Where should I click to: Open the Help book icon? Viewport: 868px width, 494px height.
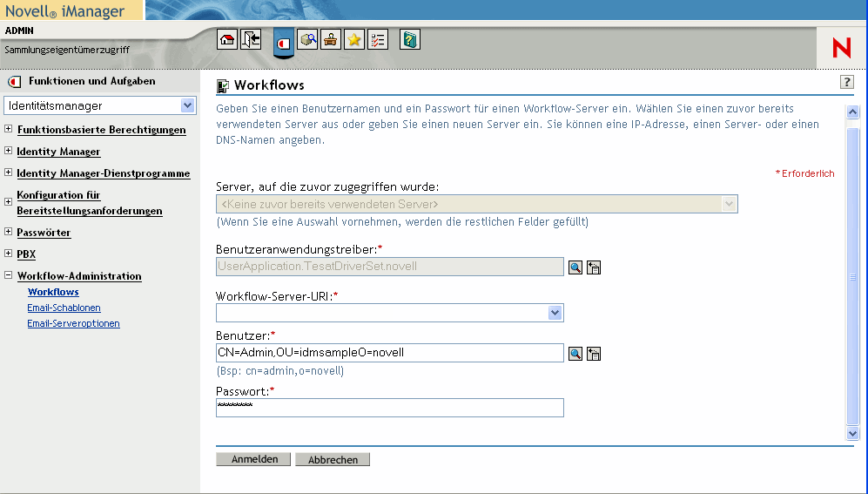click(410, 40)
